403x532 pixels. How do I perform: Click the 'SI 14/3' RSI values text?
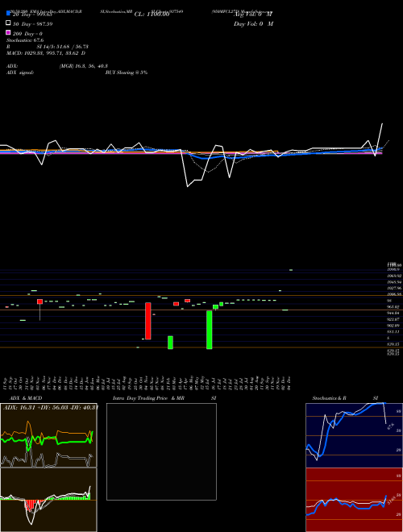click(x=62, y=47)
